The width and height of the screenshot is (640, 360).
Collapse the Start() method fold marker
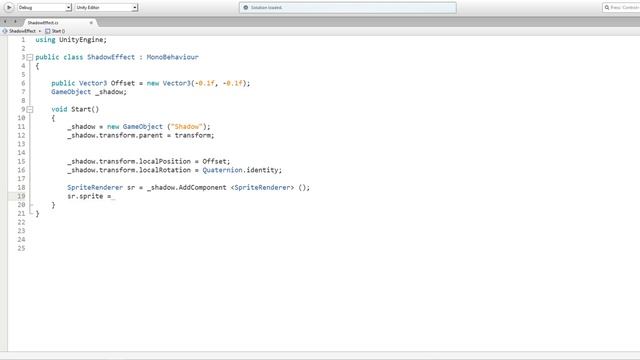[30, 109]
